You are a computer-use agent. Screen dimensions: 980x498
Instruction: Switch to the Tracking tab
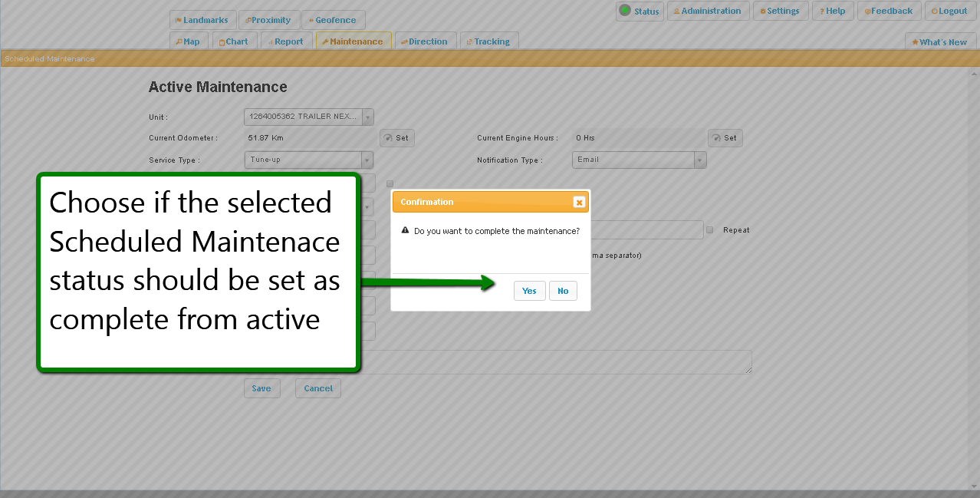[488, 41]
